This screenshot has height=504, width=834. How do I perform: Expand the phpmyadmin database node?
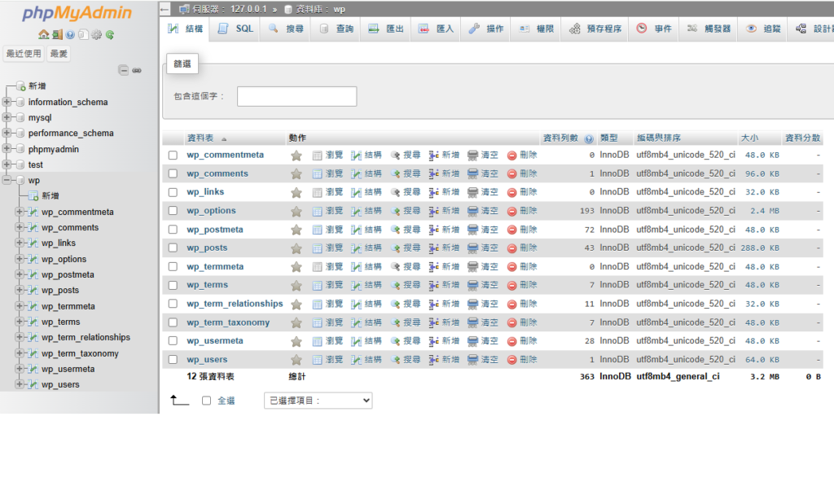point(7,148)
